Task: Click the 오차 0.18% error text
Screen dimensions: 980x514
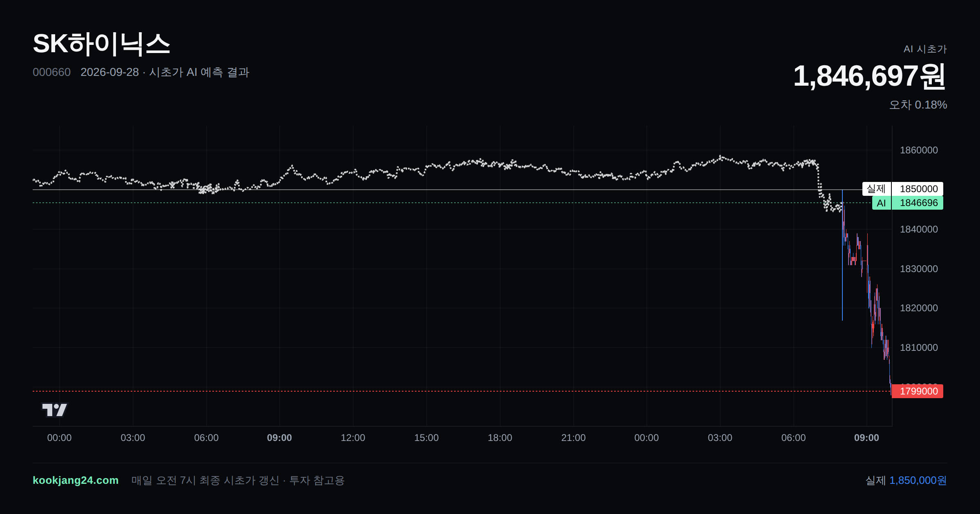Action: point(918,105)
